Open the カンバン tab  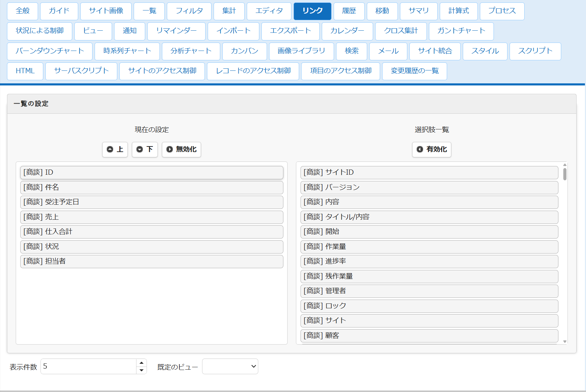click(x=245, y=51)
